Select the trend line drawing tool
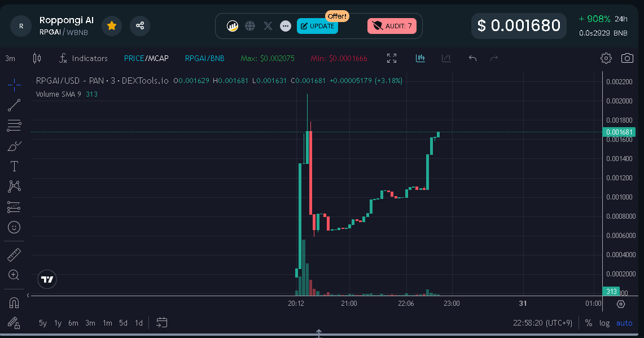Viewport: 644px width, 338px height. pos(14,105)
